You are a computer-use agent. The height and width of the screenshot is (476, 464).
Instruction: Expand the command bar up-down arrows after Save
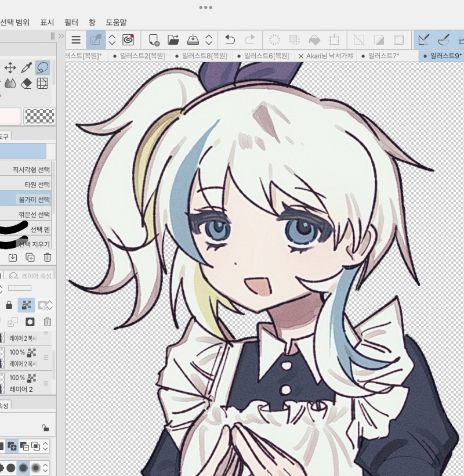click(x=209, y=39)
